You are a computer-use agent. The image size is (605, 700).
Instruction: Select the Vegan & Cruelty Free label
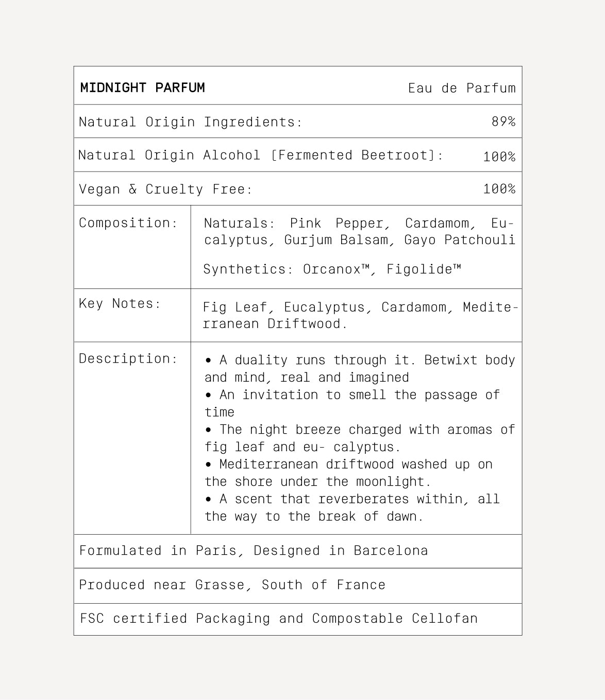pos(165,190)
